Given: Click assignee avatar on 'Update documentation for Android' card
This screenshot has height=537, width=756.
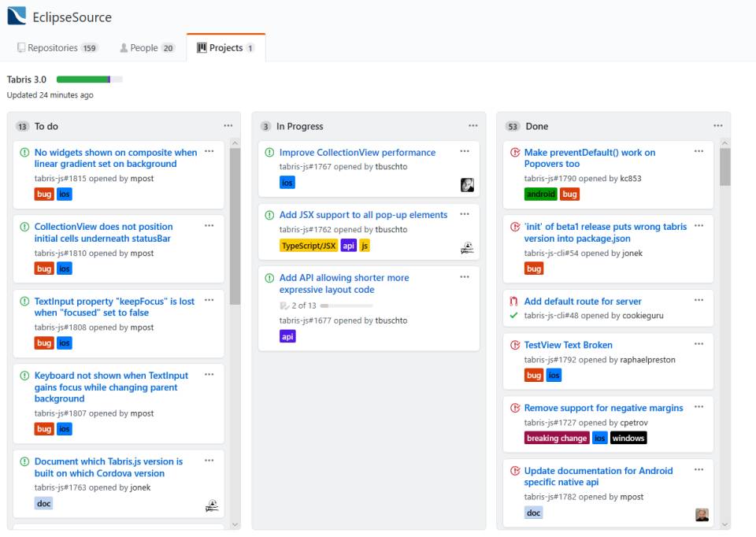Looking at the screenshot, I should click(702, 514).
